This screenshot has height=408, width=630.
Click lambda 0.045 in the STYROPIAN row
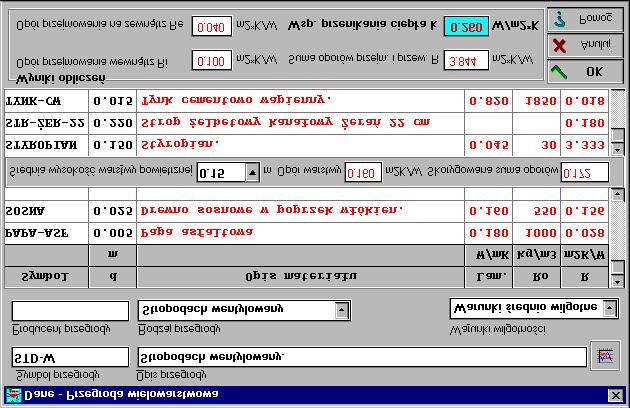pos(489,145)
